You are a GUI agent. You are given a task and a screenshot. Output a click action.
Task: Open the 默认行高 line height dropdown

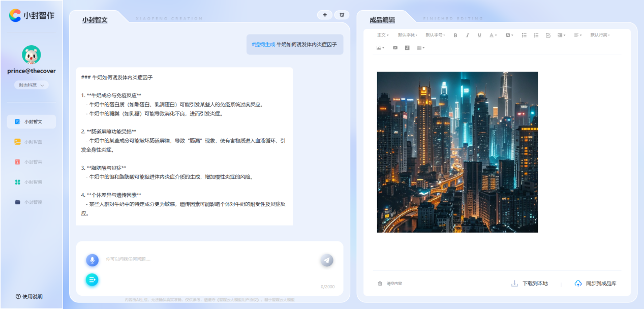click(x=600, y=35)
